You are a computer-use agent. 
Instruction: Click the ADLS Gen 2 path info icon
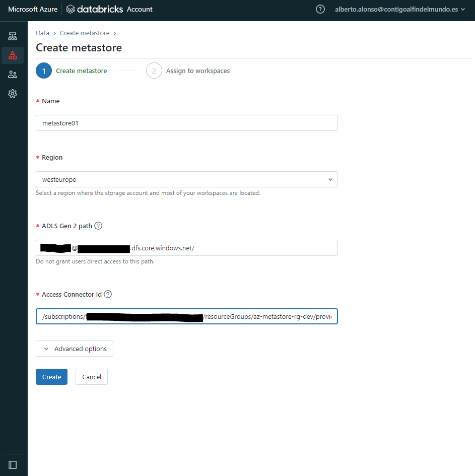click(98, 225)
